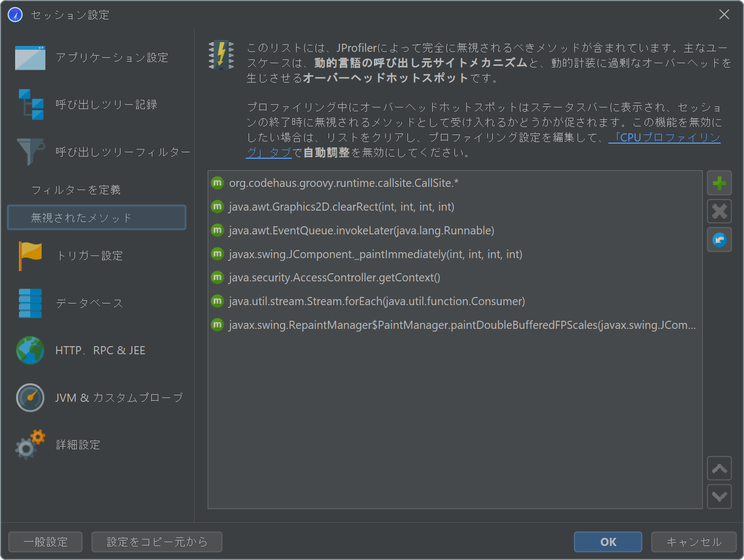
Task: Reset list to defaults with blue arrow icon
Action: click(x=719, y=239)
